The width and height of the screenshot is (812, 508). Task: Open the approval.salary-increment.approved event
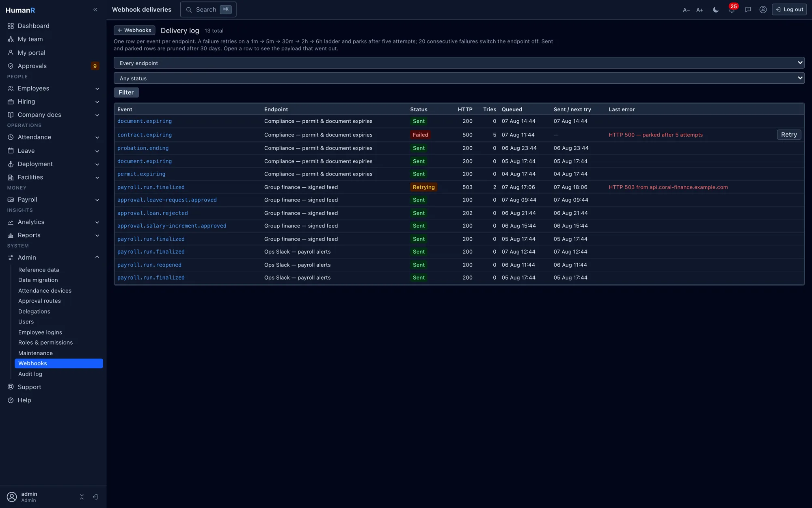(x=172, y=226)
